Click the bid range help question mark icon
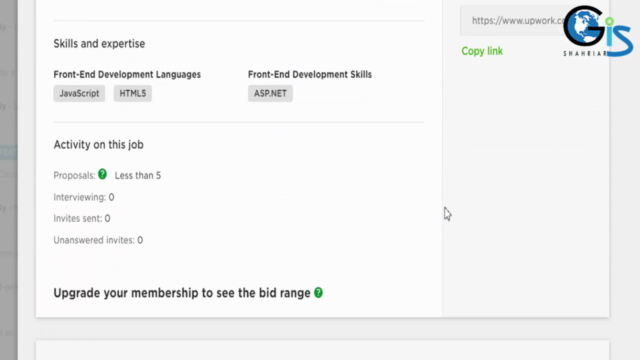This screenshot has width=640, height=360. [318, 293]
